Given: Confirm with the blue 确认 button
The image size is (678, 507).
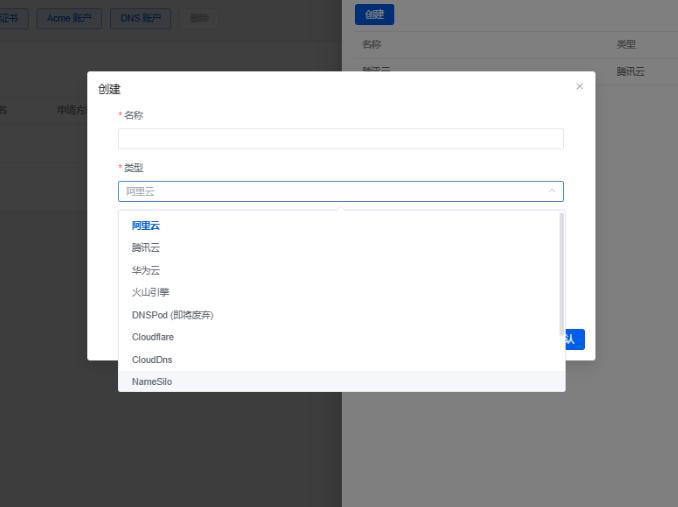Looking at the screenshot, I should [x=575, y=339].
